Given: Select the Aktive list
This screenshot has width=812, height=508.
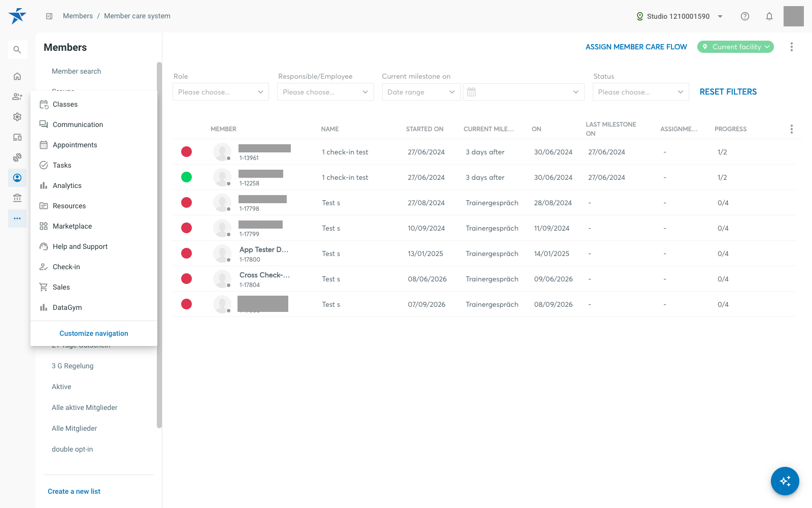Looking at the screenshot, I should (61, 387).
